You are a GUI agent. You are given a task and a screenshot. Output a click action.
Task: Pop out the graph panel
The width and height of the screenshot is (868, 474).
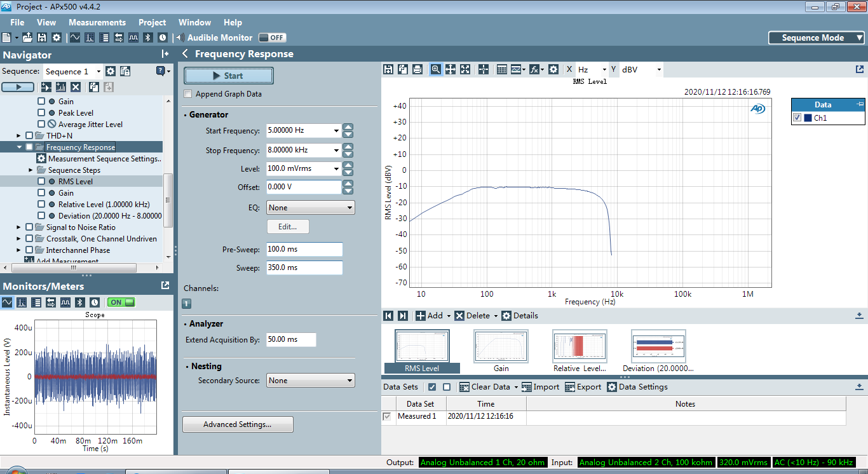(860, 69)
